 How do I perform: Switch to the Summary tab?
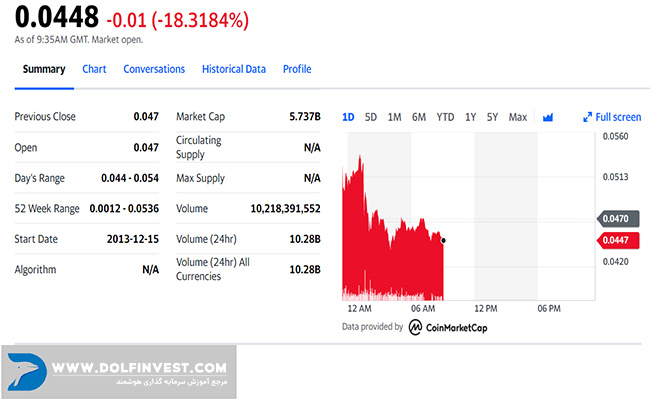coord(44,69)
